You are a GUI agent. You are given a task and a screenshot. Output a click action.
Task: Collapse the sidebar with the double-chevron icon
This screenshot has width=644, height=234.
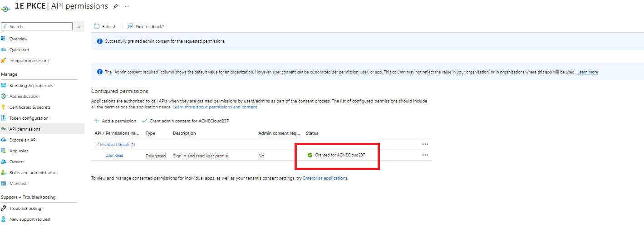click(79, 26)
